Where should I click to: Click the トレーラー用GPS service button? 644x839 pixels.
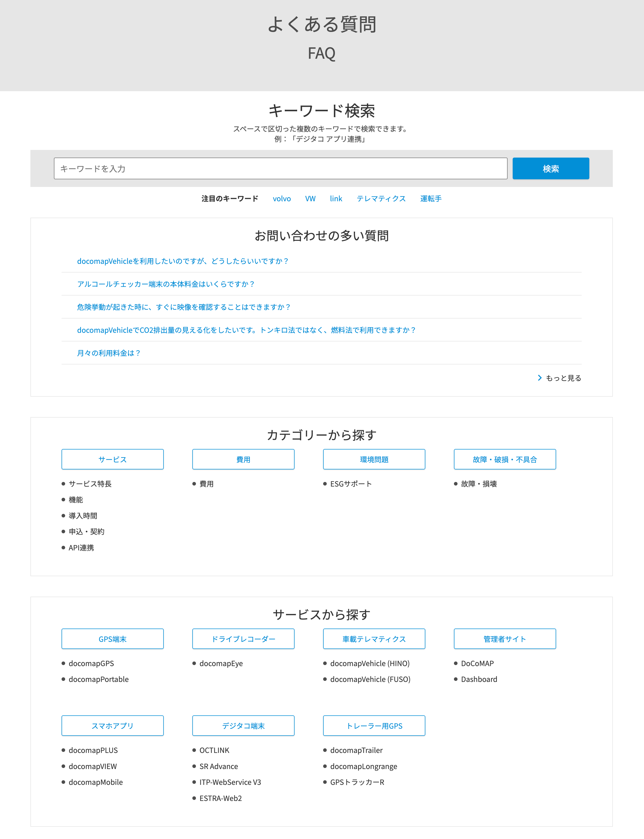374,726
